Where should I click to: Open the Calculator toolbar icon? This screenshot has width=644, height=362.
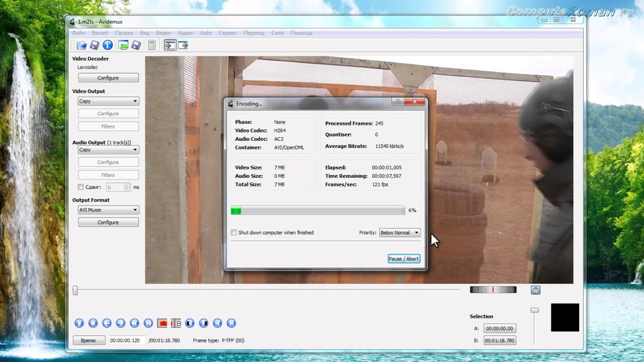pyautogui.click(x=151, y=45)
